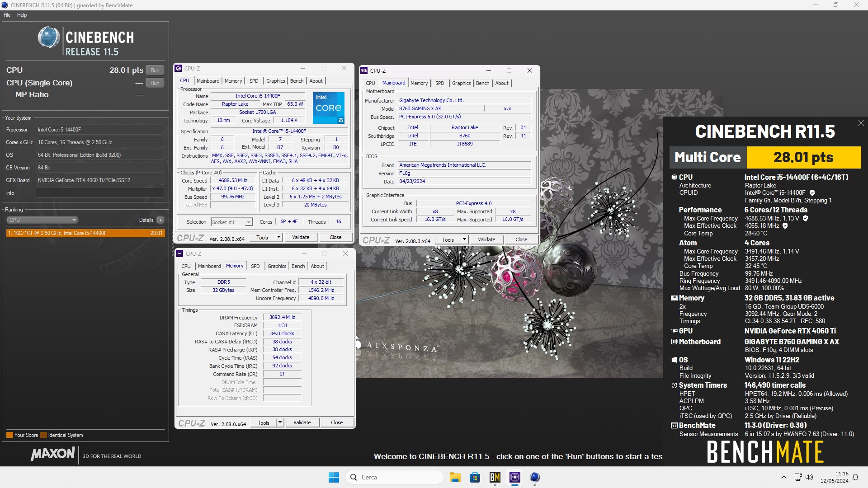The height and width of the screenshot is (488, 868).
Task: Click the BenchMate section icon
Action: click(674, 426)
